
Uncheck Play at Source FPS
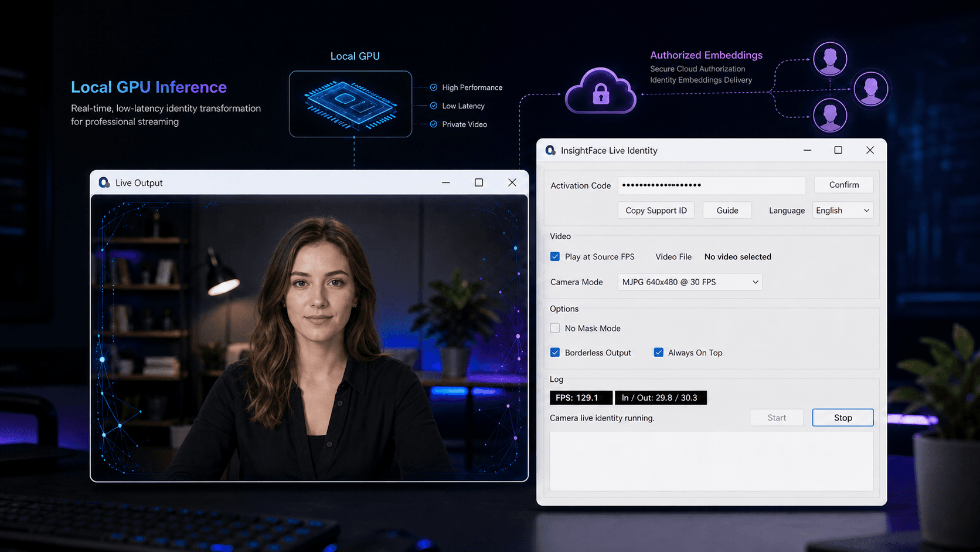pyautogui.click(x=555, y=256)
